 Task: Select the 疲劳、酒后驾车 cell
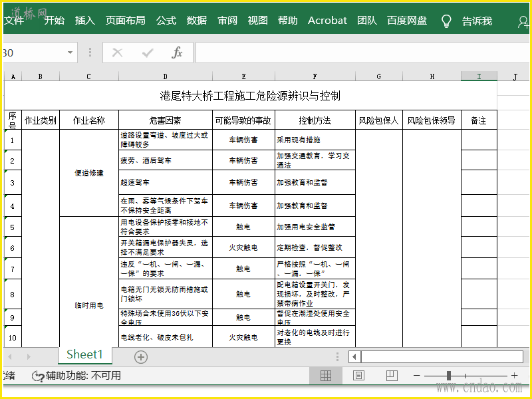[166, 160]
